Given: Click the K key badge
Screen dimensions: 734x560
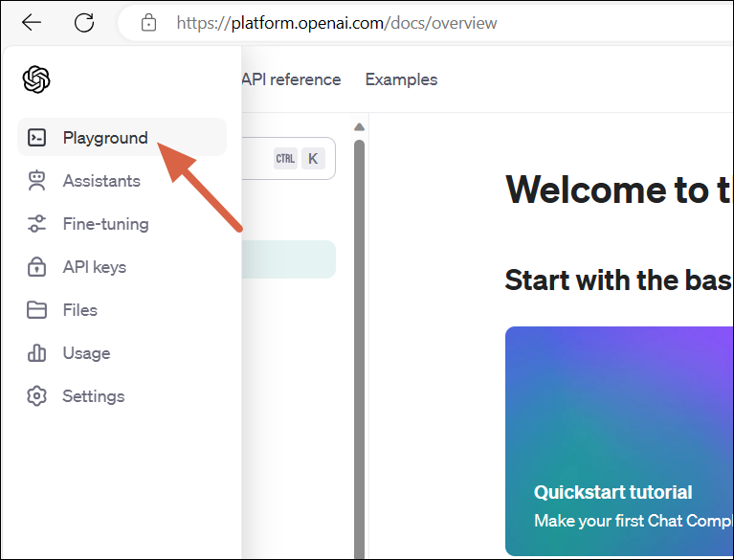Looking at the screenshot, I should click(313, 158).
